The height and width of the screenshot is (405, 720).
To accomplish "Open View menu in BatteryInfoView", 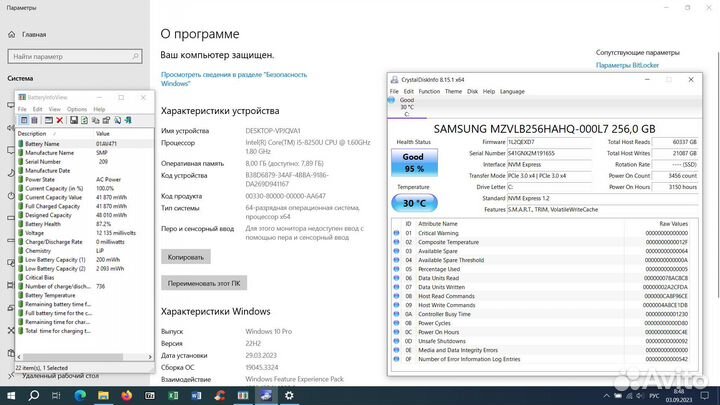I will click(55, 109).
